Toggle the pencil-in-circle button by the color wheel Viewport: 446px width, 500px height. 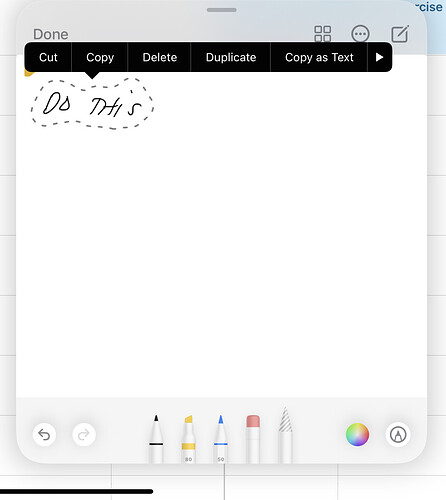398,435
